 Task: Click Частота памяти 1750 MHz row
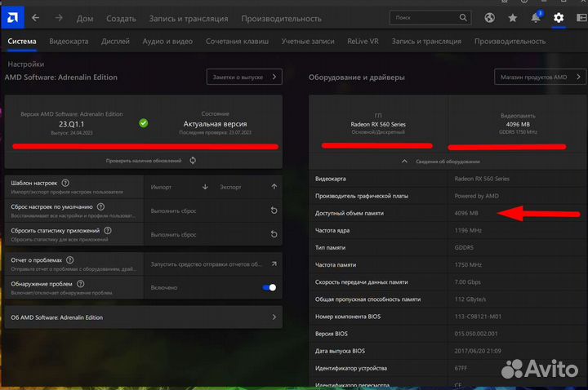(x=448, y=265)
